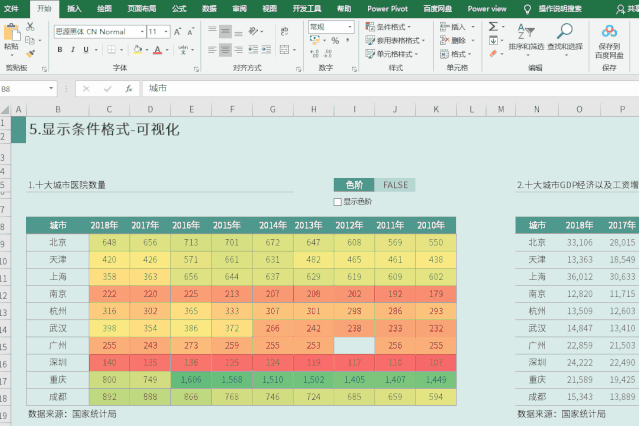Apply the yellow fill color bucket
This screenshot has height=426, width=639.
click(x=138, y=50)
